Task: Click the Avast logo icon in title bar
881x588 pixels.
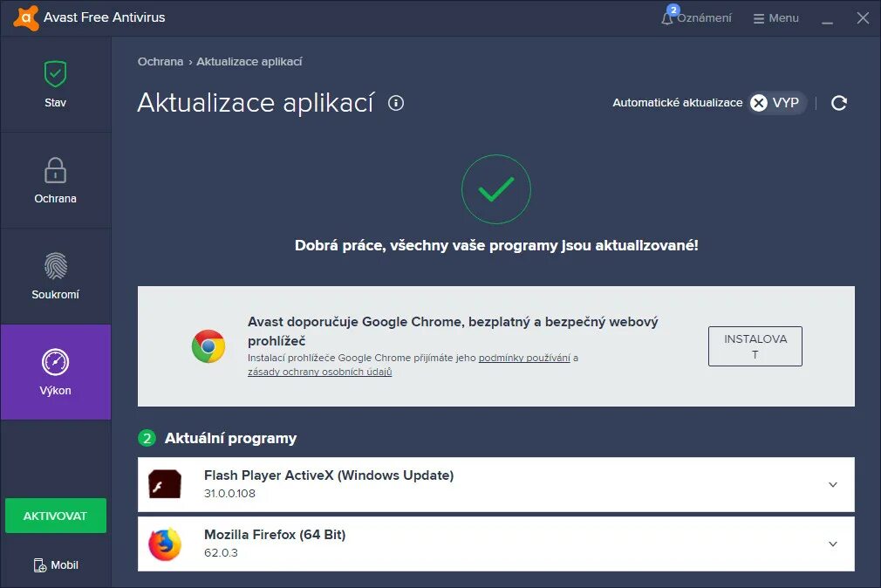Action: click(x=26, y=17)
